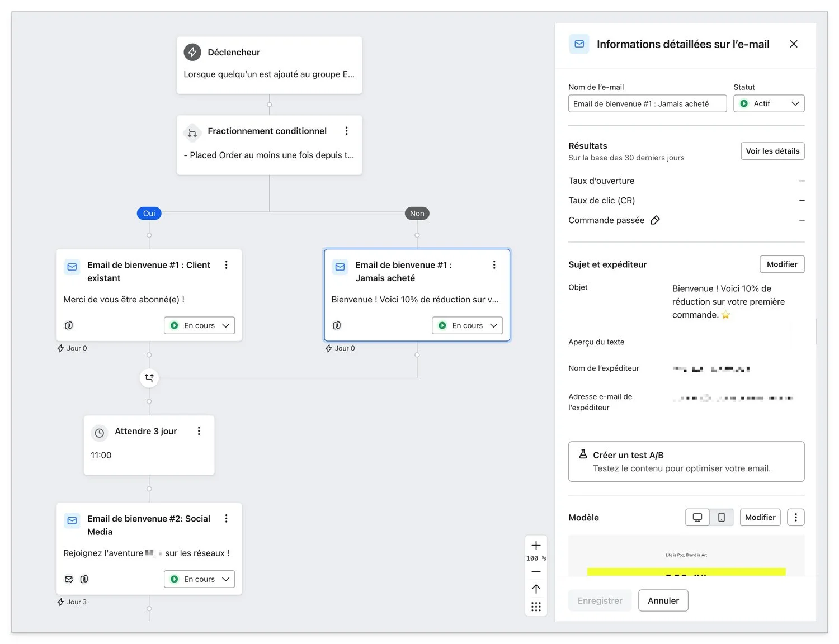
Task: Click envelope icon on Jamais acheté email card
Action: point(340,267)
